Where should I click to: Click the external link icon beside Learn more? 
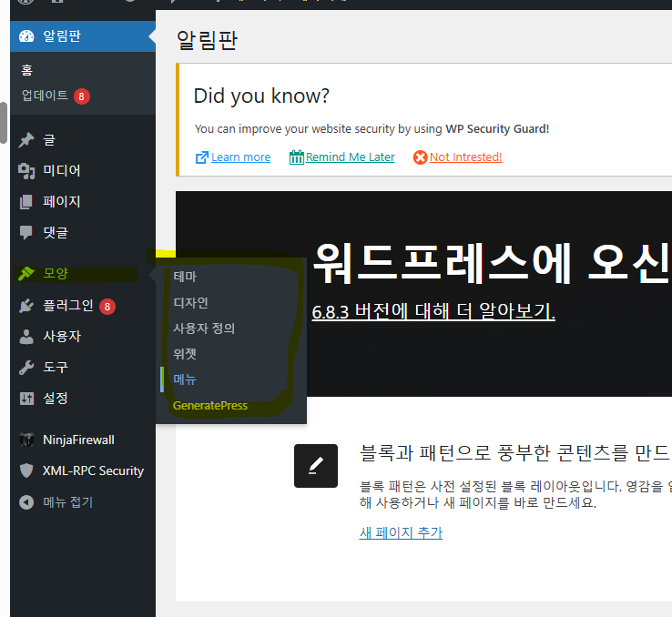tap(202, 157)
